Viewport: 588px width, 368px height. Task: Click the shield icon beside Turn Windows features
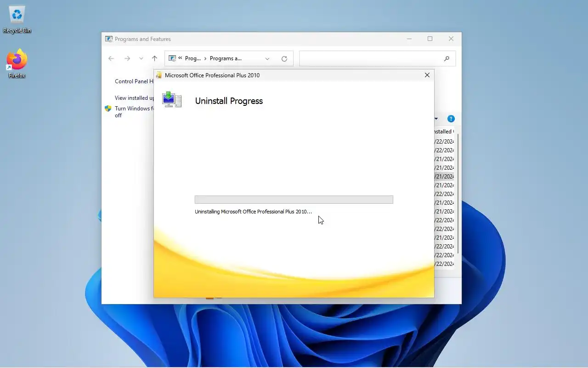pyautogui.click(x=108, y=109)
